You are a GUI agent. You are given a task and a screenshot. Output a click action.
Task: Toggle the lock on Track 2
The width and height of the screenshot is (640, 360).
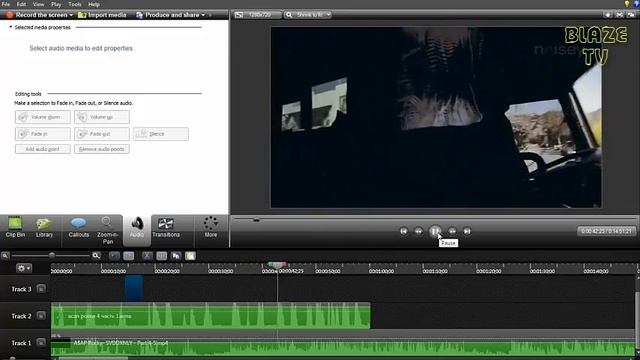(x=41, y=316)
